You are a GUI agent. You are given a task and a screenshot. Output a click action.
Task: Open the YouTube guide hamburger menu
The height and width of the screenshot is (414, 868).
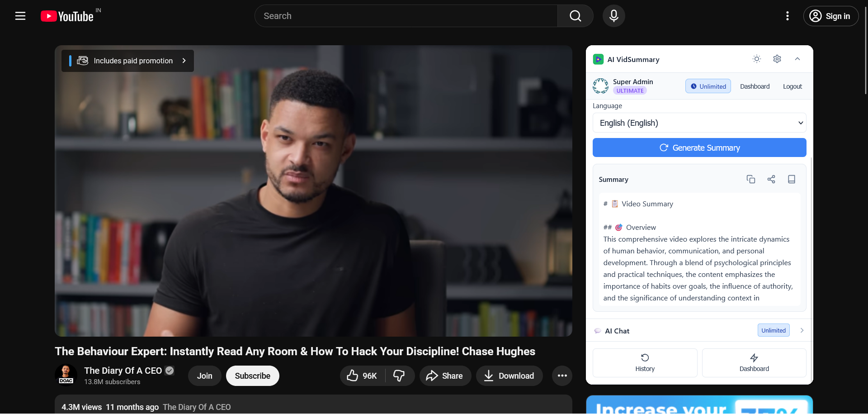pos(20,16)
